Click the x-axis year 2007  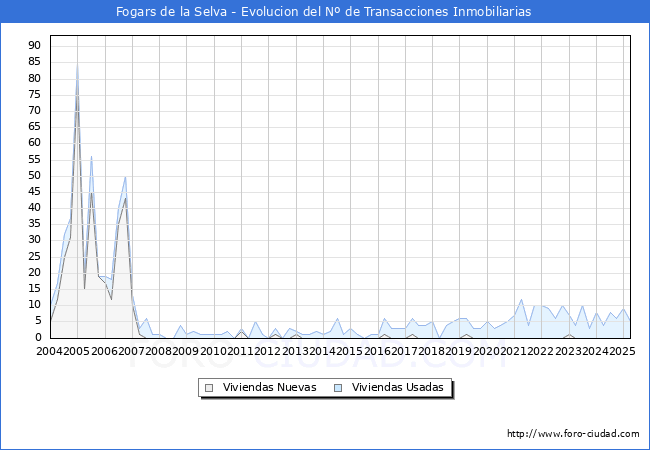point(131,351)
